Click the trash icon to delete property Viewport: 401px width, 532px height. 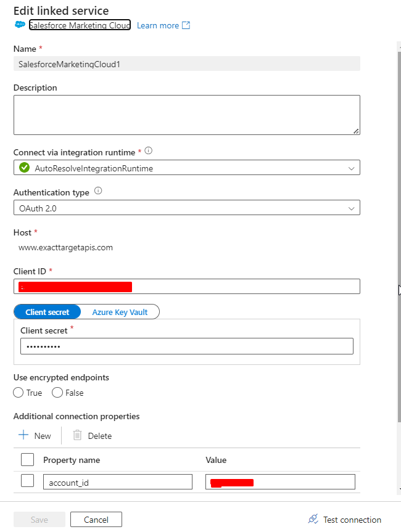[75, 435]
